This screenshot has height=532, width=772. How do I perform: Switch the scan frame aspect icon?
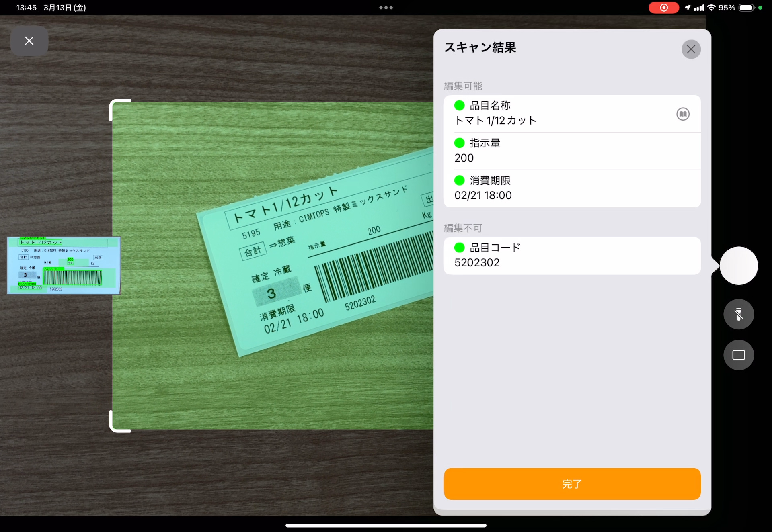[738, 355]
